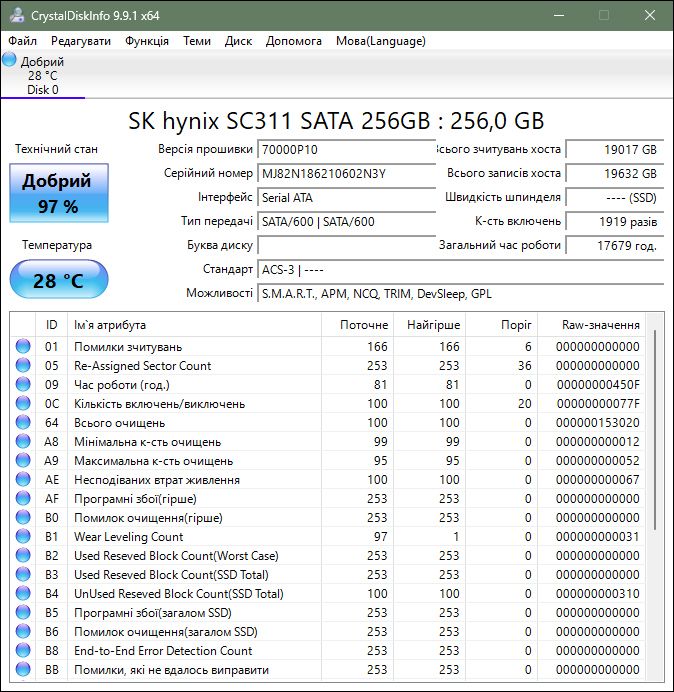Click status orb for Кількість включень/виключень row

pos(23,403)
